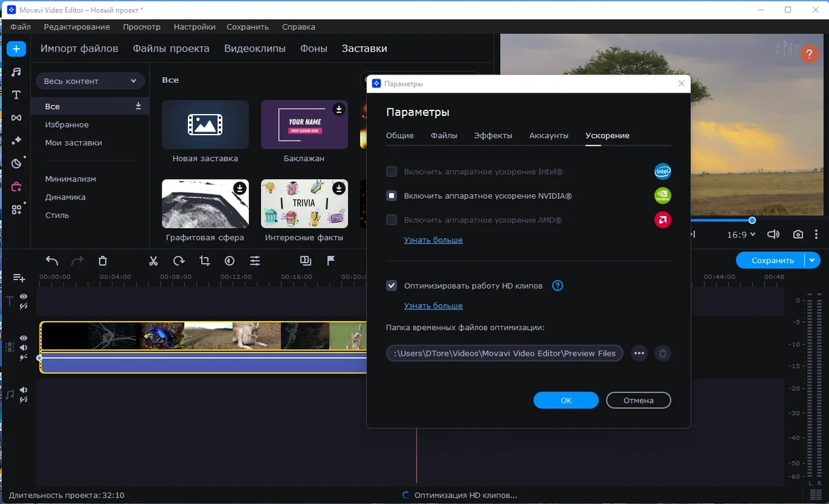Select the crop tool in timeline toolbar
829x504 pixels.
(204, 260)
